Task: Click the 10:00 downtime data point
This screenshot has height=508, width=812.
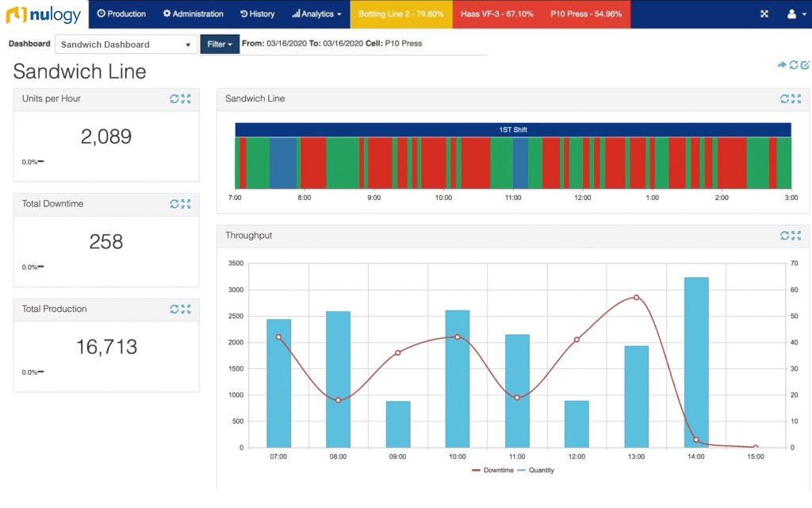Action: 458,337
